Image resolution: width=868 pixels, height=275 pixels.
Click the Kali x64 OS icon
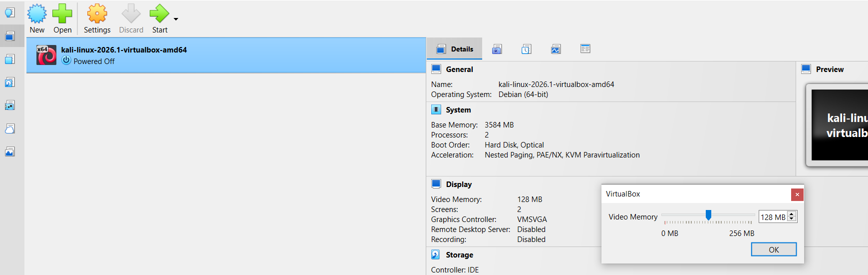(x=46, y=55)
